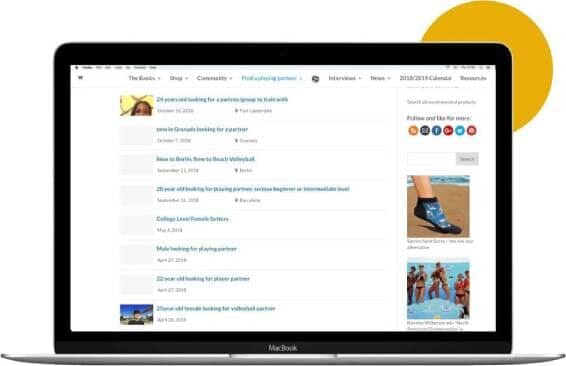The width and height of the screenshot is (566, 366).
Task: Open the sand socks product image
Action: point(438,206)
